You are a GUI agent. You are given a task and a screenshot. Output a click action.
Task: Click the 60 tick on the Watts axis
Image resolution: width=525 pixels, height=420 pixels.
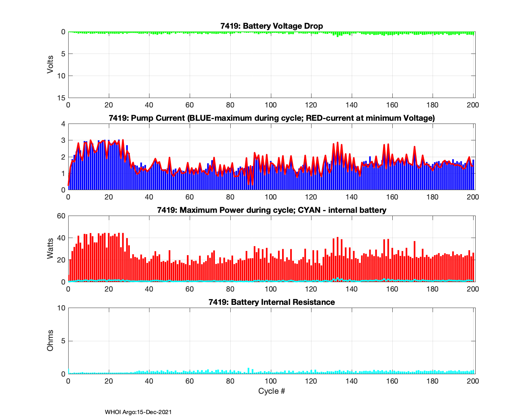click(x=62, y=216)
